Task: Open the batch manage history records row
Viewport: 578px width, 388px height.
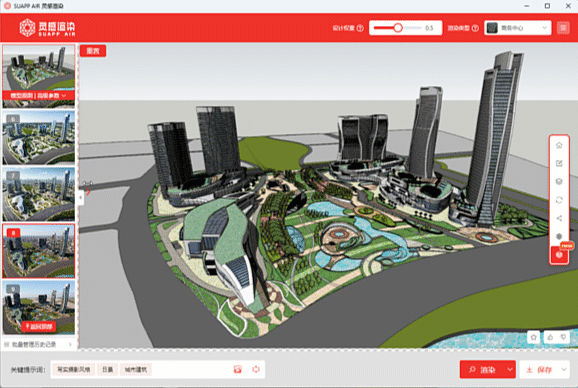Action: (x=39, y=345)
